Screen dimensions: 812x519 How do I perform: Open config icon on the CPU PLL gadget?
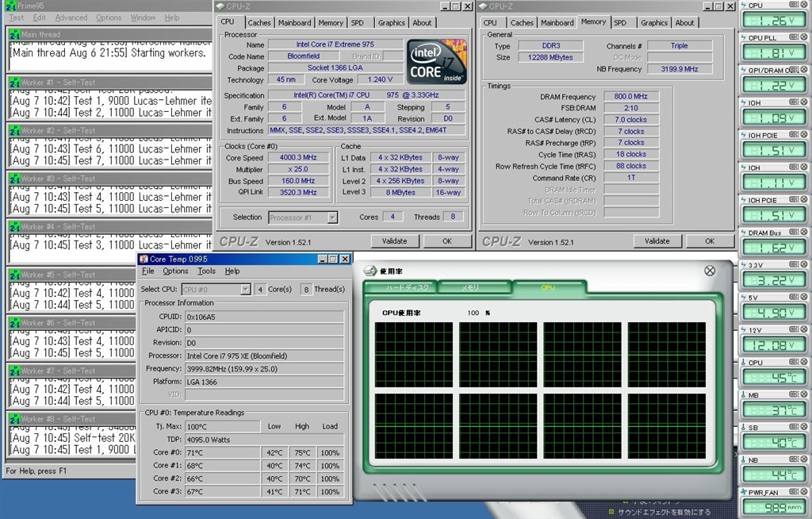793,37
